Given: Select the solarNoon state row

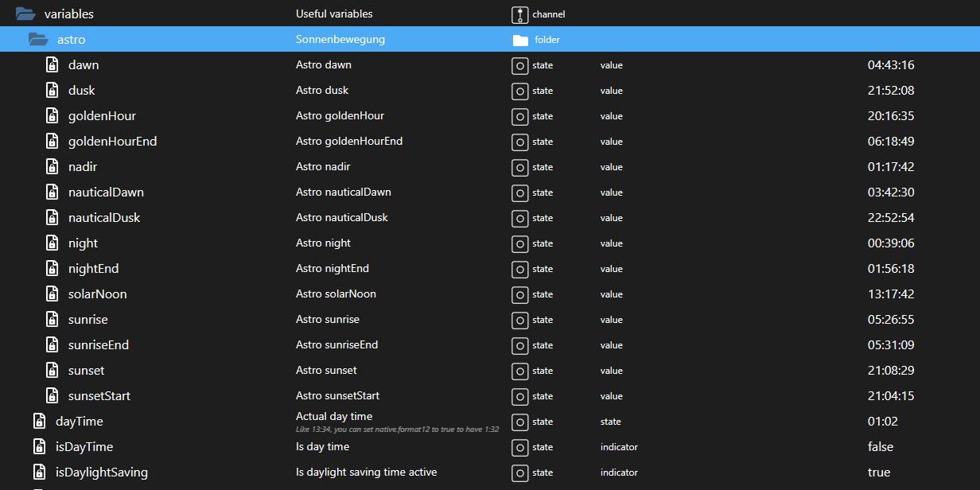Looking at the screenshot, I should coord(97,294).
